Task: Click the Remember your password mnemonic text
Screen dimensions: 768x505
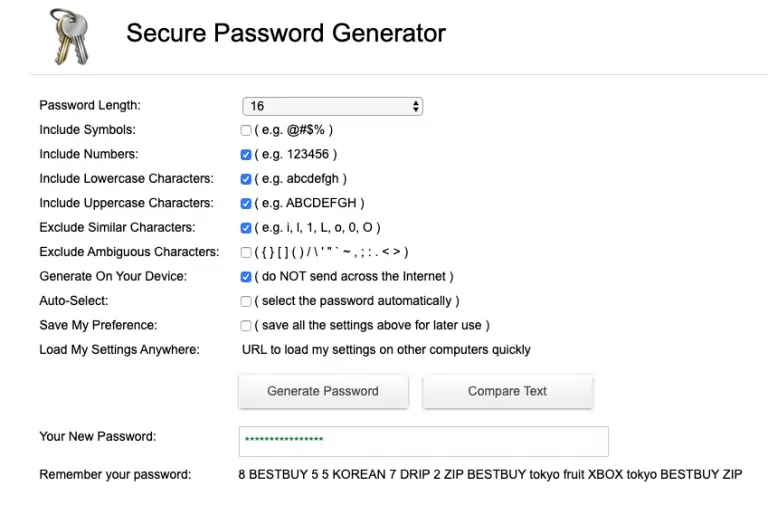Action: (490, 475)
